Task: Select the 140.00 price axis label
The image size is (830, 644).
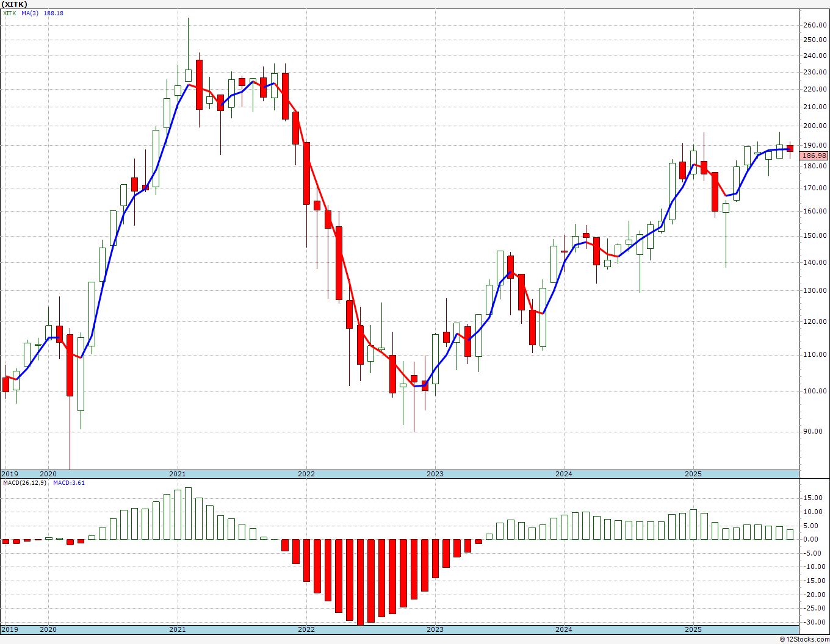Action: (815, 263)
